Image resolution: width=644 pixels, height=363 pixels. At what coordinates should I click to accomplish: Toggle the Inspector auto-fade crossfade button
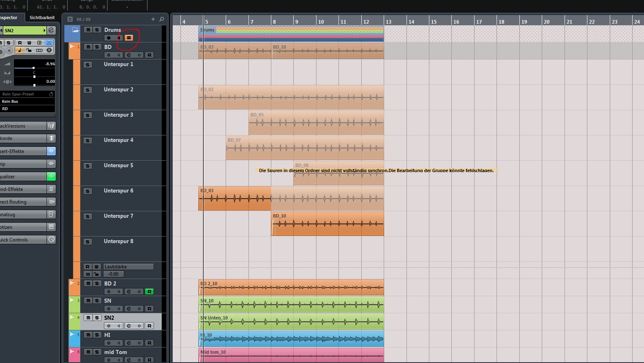(x=49, y=42)
